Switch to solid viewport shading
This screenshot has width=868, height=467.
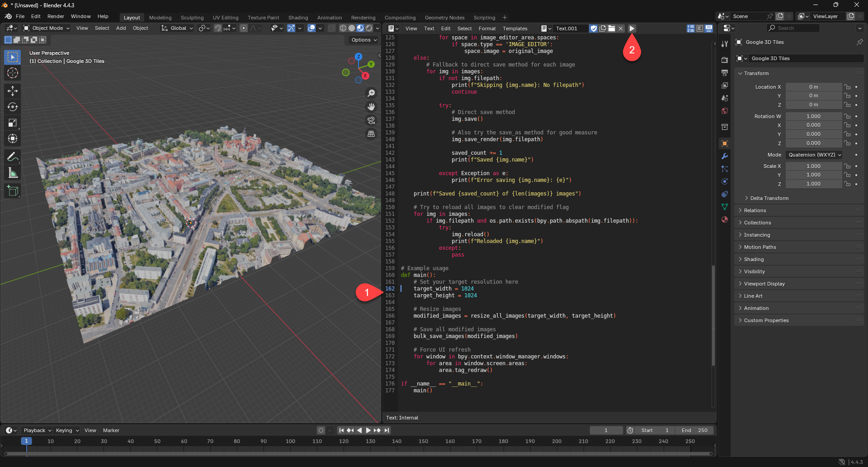(352, 28)
